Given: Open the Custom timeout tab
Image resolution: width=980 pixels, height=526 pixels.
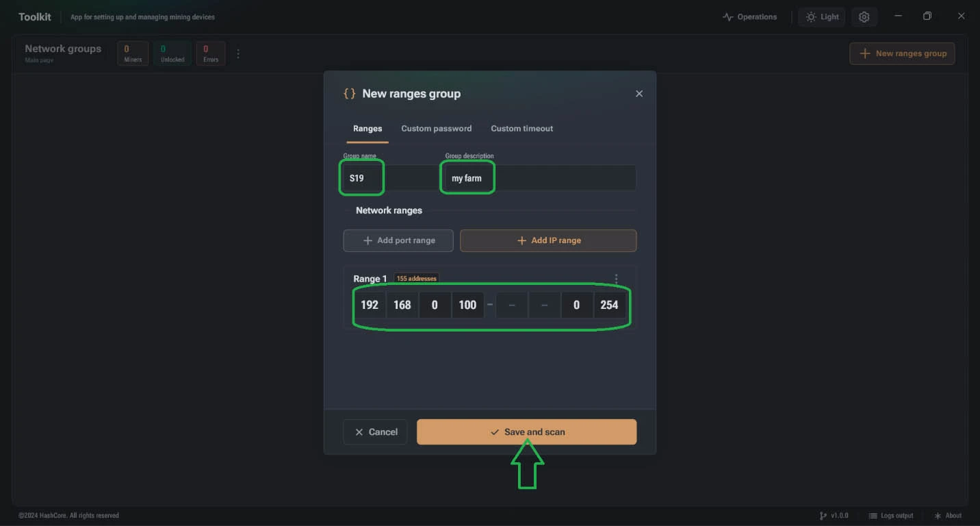Looking at the screenshot, I should [x=521, y=128].
